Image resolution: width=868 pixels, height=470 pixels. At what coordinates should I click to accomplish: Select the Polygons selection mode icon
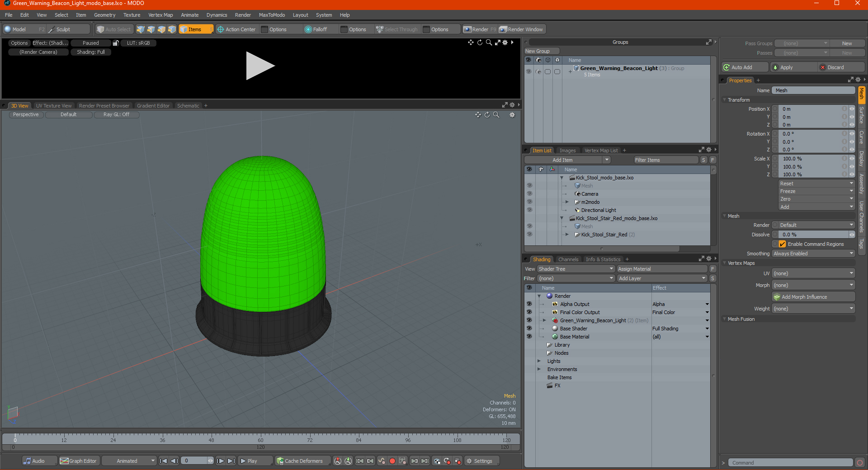pyautogui.click(x=161, y=29)
